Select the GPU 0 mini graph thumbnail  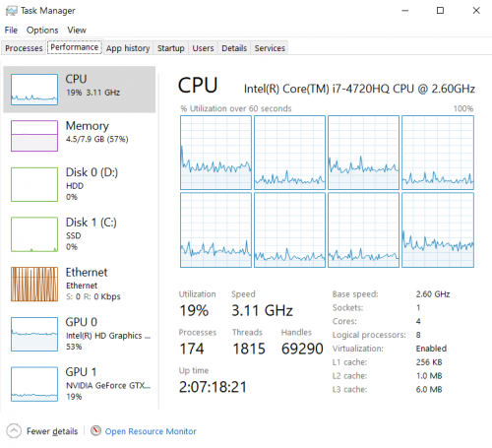[34, 334]
